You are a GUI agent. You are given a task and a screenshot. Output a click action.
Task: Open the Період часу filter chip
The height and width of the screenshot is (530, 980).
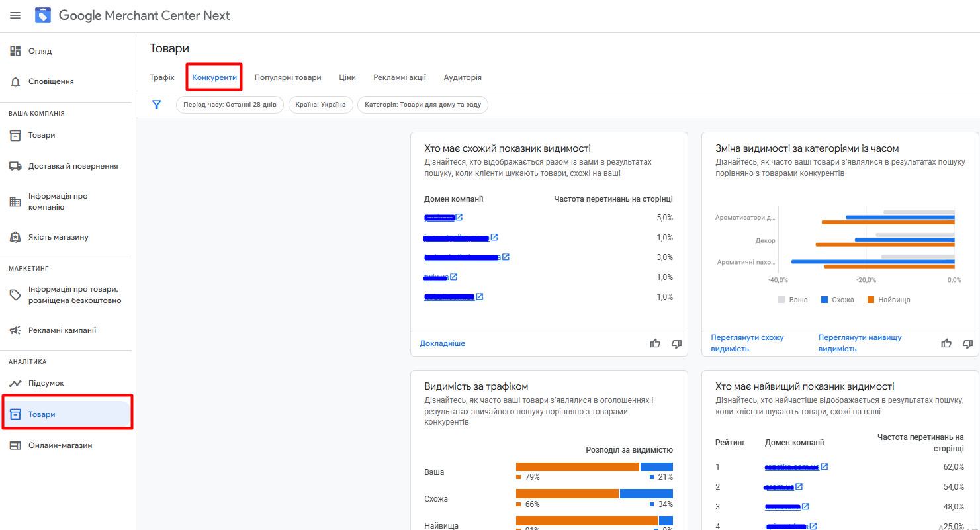coord(230,105)
